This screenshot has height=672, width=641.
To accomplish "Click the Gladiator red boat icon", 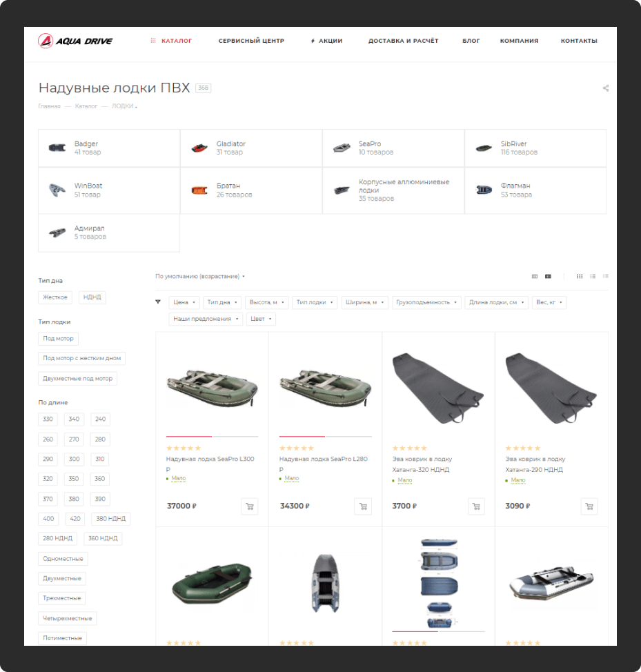I will click(x=199, y=148).
